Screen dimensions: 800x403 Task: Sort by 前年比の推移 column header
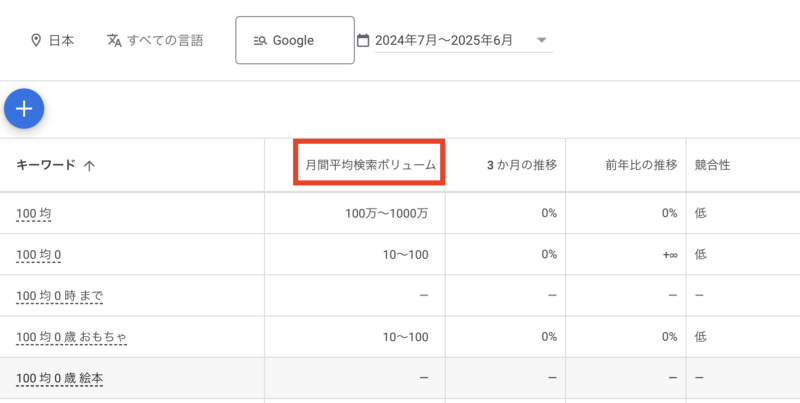[641, 165]
